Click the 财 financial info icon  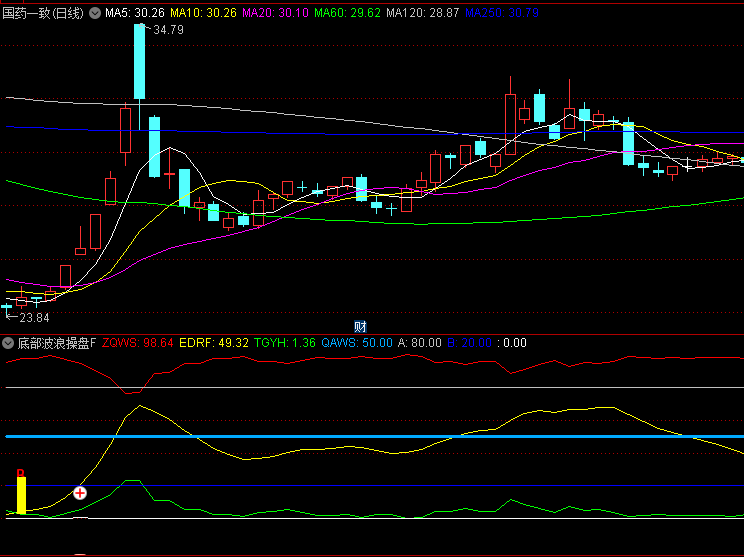tap(361, 327)
